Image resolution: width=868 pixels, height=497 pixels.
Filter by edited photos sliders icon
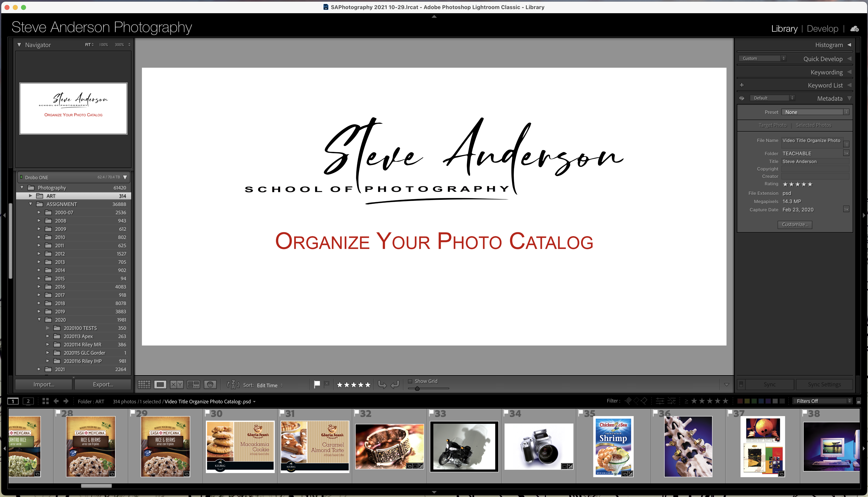660,401
